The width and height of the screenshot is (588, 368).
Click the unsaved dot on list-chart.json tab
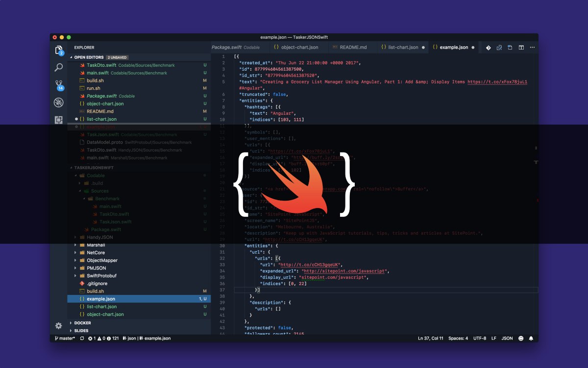coord(422,48)
